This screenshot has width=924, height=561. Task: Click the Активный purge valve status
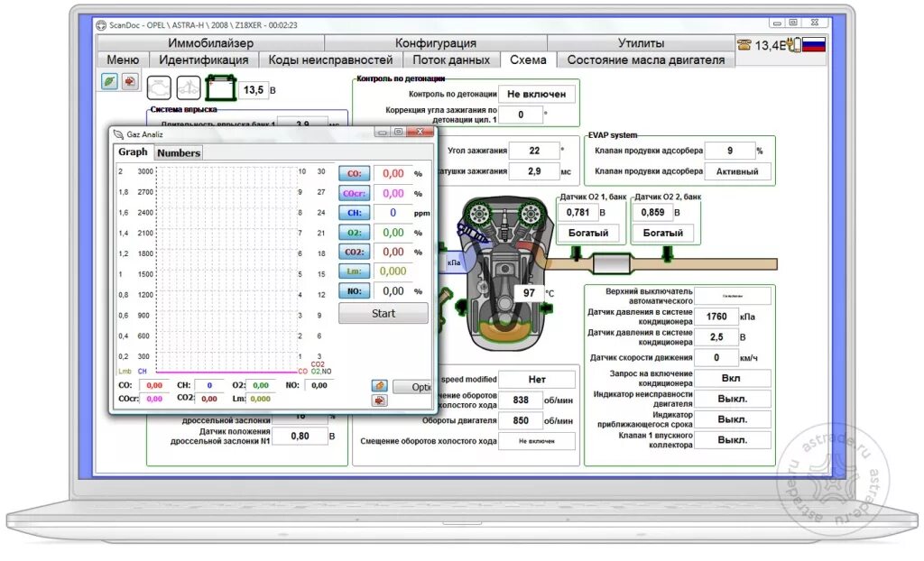[736, 171]
